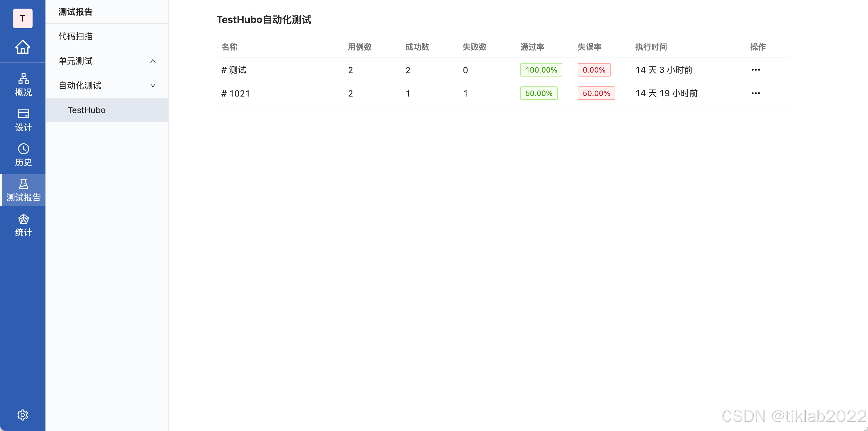This screenshot has width=868, height=431.
Task: Click the 操作 column header
Action: pyautogui.click(x=758, y=47)
